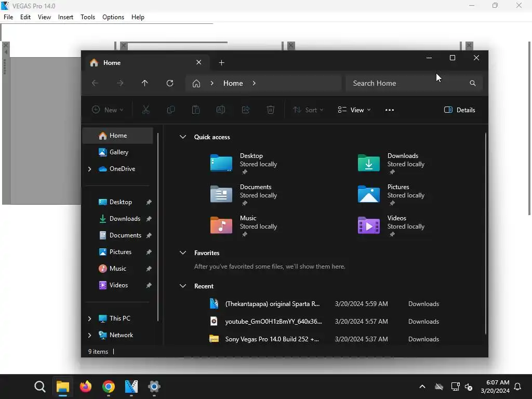Click the taskbar Search magnifier
532x399 pixels.
[x=39, y=387]
